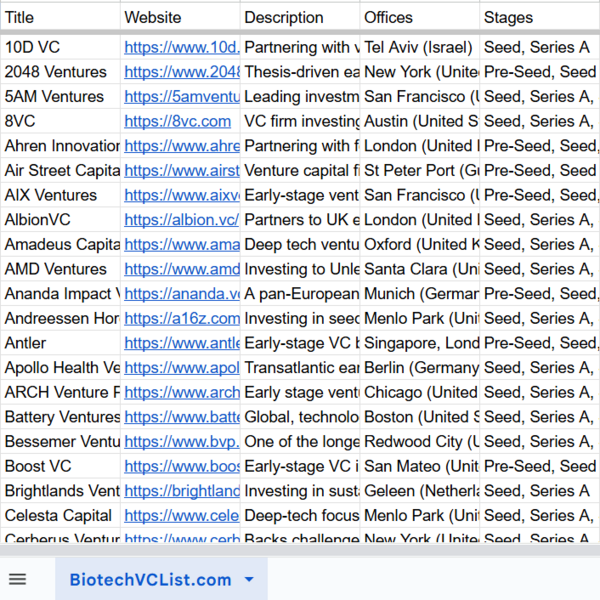
Task: Open the Ananda Impact website link
Action: 182,294
